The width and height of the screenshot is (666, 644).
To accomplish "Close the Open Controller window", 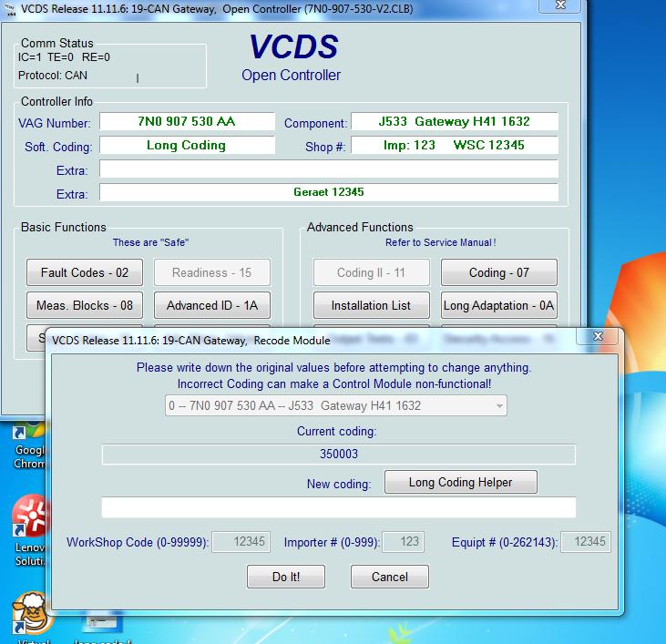I will pyautogui.click(x=560, y=5).
